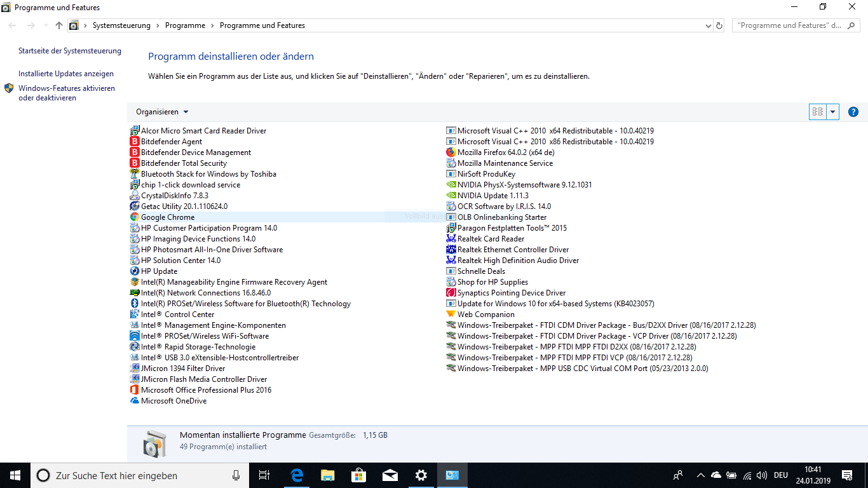Viewport: 868px width, 488px height.
Task: Click the Bluetooth Stack by Toshiba icon
Action: [134, 174]
